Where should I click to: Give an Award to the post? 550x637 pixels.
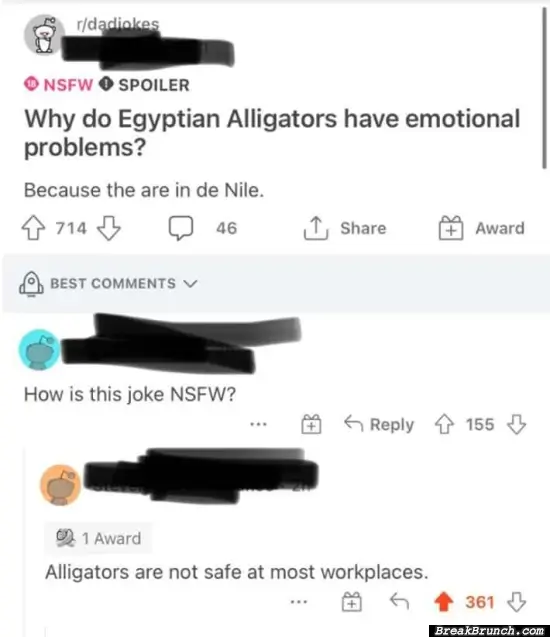pos(481,228)
